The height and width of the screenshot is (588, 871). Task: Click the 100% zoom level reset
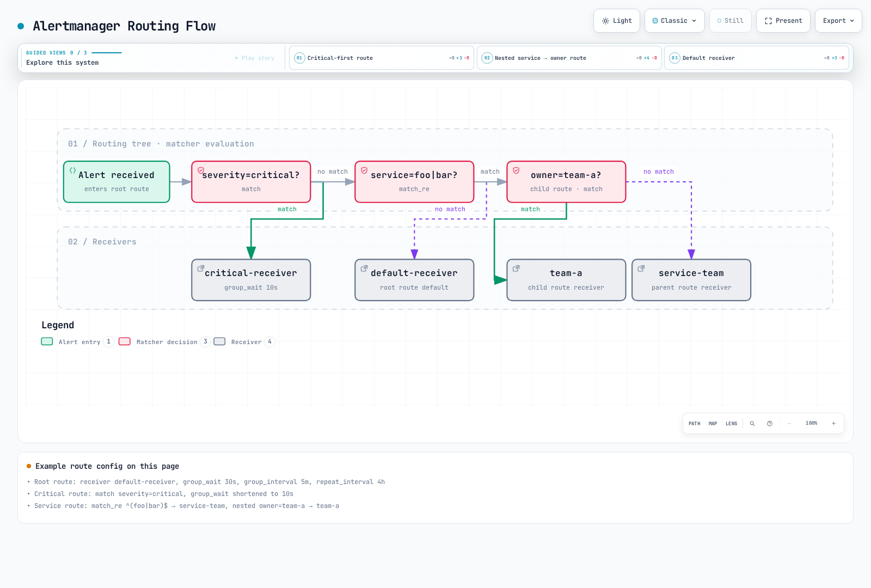coord(811,424)
